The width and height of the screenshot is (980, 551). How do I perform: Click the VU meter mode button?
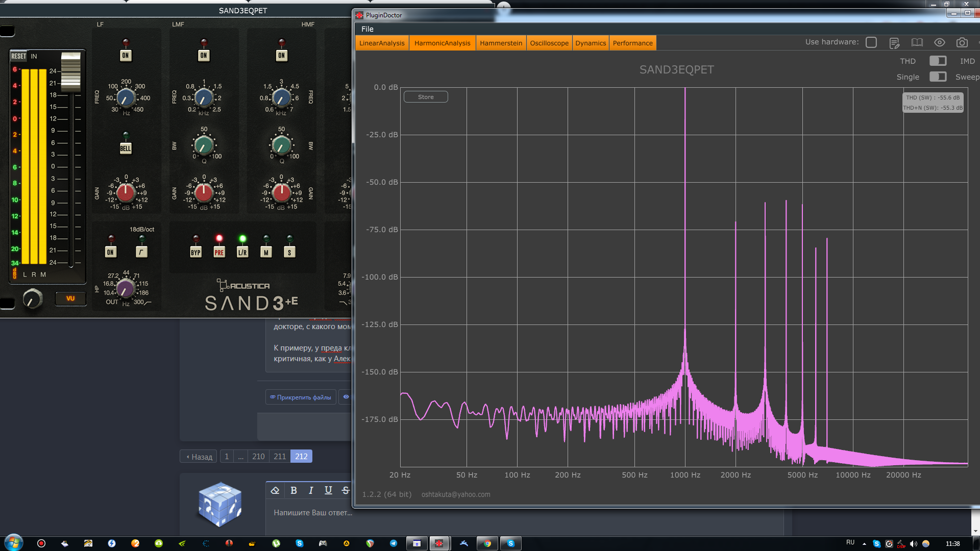click(x=70, y=298)
